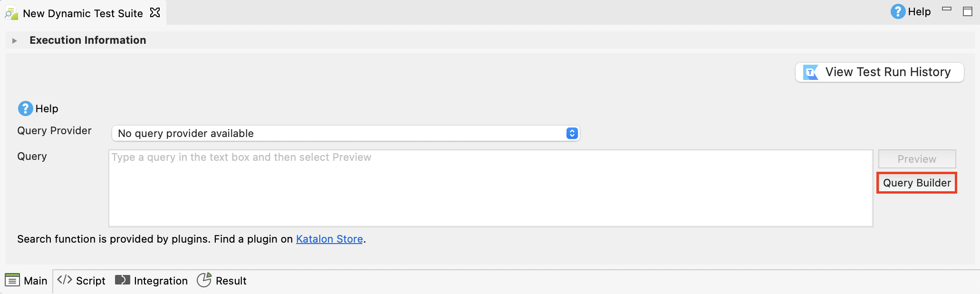Click the Help icon near Query Provider
The width and height of the screenshot is (980, 294).
point(25,108)
